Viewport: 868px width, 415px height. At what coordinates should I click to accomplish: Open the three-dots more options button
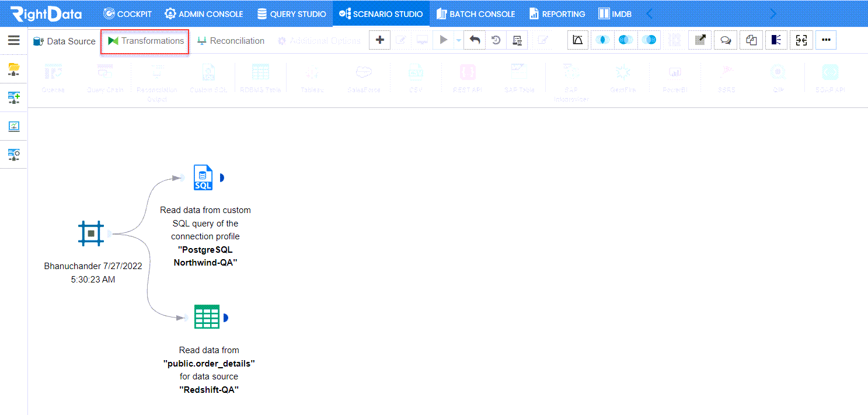pos(826,40)
